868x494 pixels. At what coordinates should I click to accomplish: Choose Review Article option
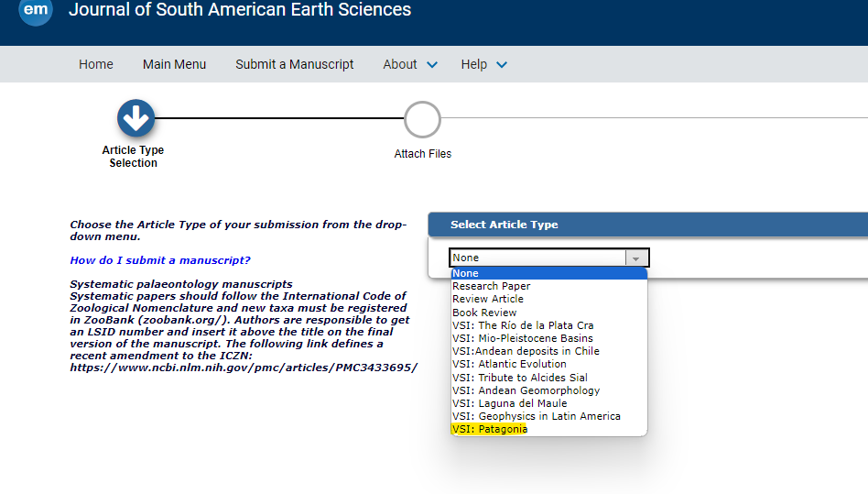point(548,299)
